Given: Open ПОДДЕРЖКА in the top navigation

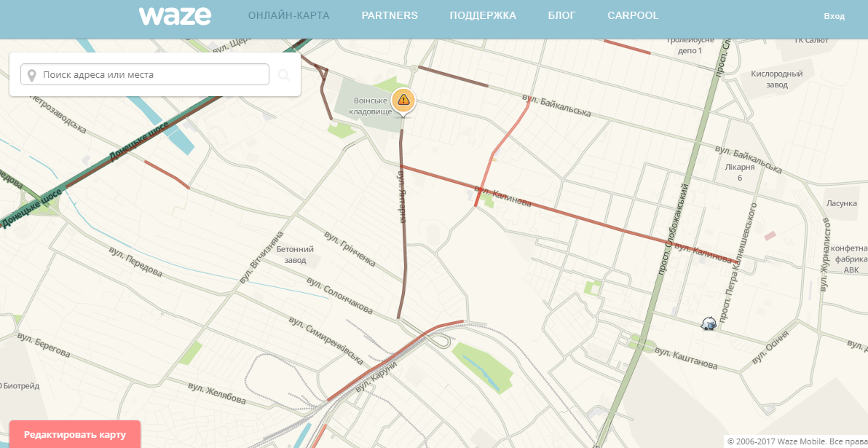Looking at the screenshot, I should coord(483,16).
